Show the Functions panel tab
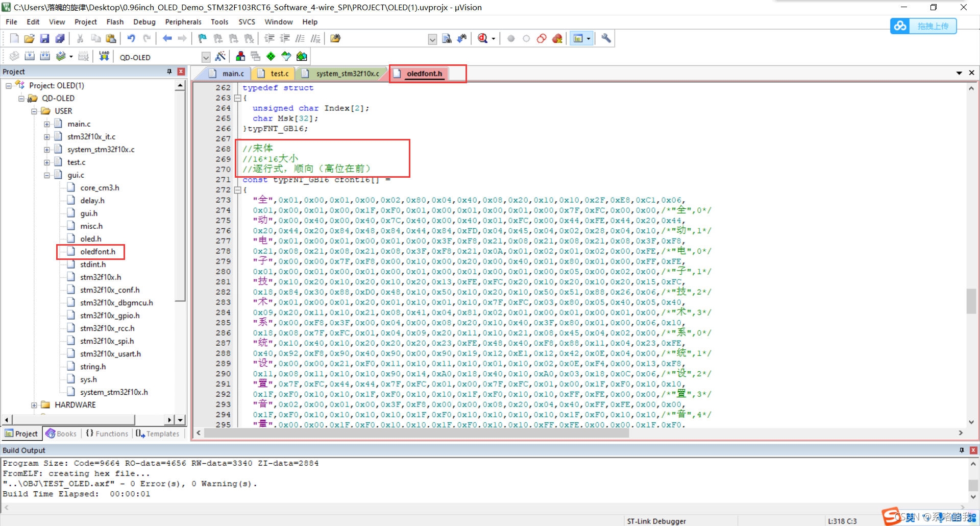This screenshot has width=980, height=526. (107, 434)
